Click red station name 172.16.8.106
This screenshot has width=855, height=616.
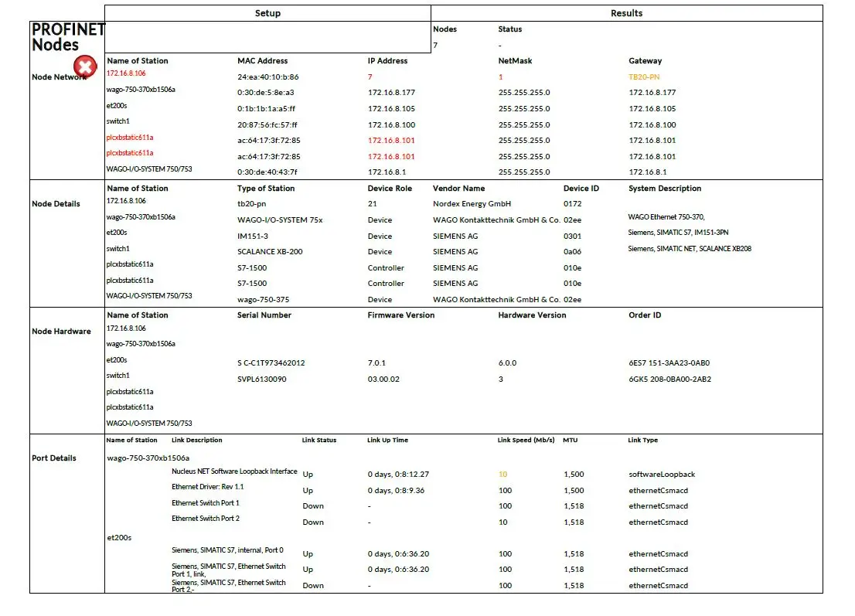click(126, 73)
